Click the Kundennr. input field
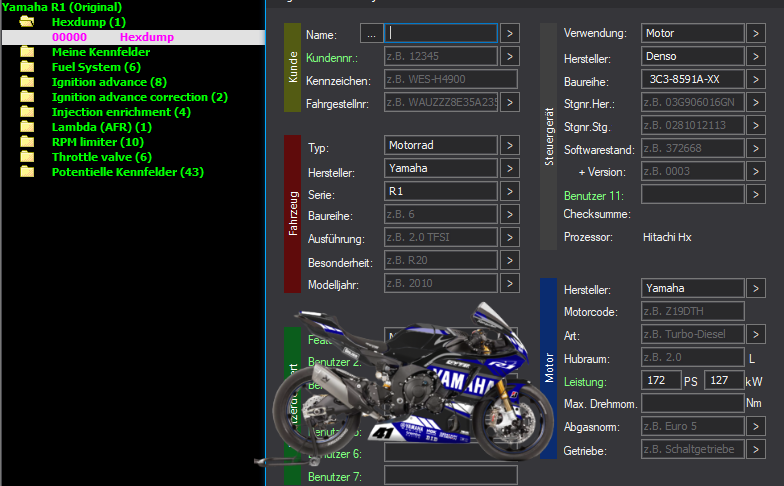Image resolution: width=784 pixels, height=486 pixels. click(441, 56)
